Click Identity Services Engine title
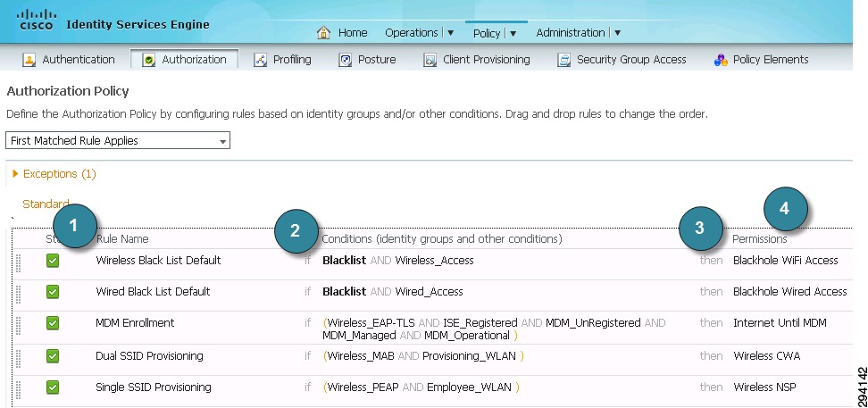Screen dimensions: 868x408 pyautogui.click(x=138, y=24)
